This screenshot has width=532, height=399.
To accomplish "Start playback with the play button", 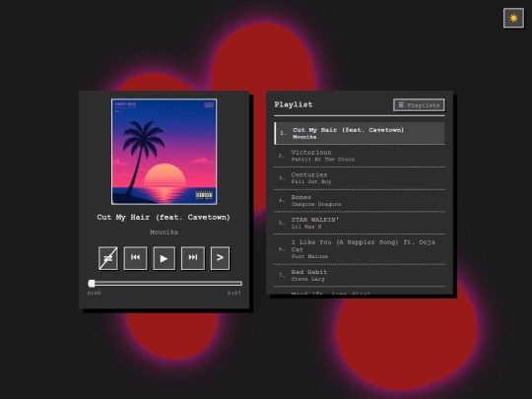I will [165, 258].
